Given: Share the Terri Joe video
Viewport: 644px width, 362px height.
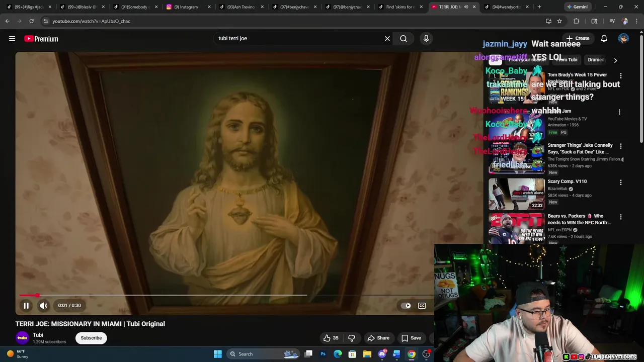Looking at the screenshot, I should pos(378,338).
